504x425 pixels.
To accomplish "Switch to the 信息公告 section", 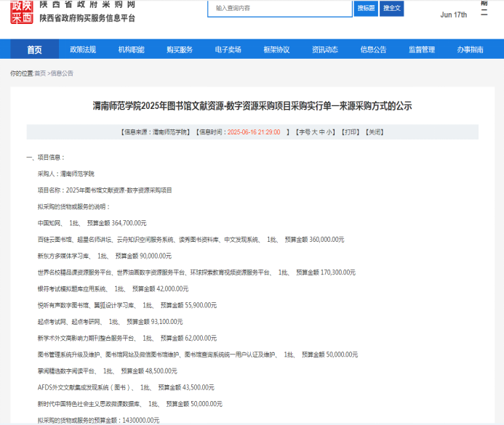I will (x=373, y=49).
